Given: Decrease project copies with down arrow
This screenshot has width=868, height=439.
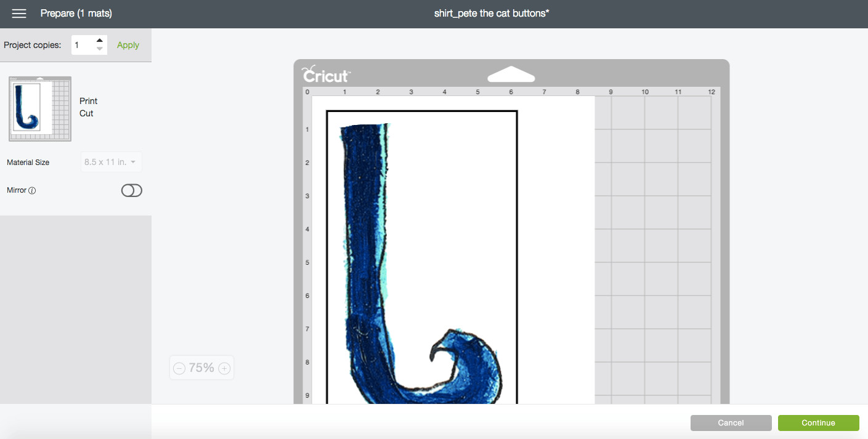Looking at the screenshot, I should [100, 49].
